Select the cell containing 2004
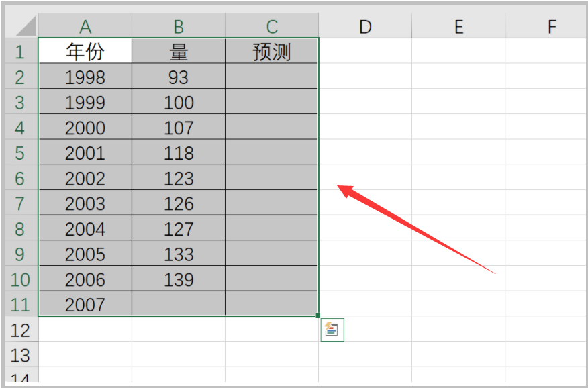Screen dimensions: 588x388 point(85,228)
